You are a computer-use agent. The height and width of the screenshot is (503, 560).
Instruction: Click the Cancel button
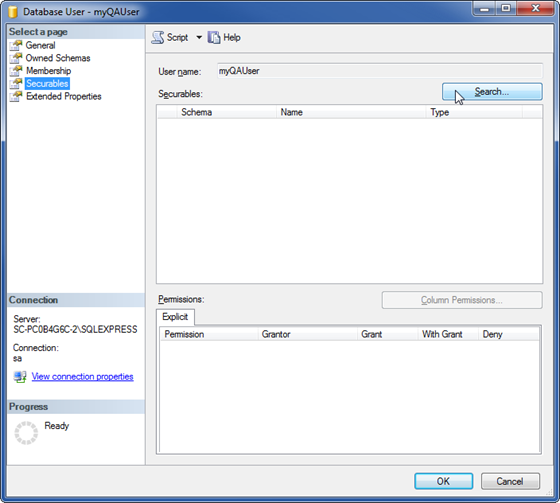click(510, 481)
